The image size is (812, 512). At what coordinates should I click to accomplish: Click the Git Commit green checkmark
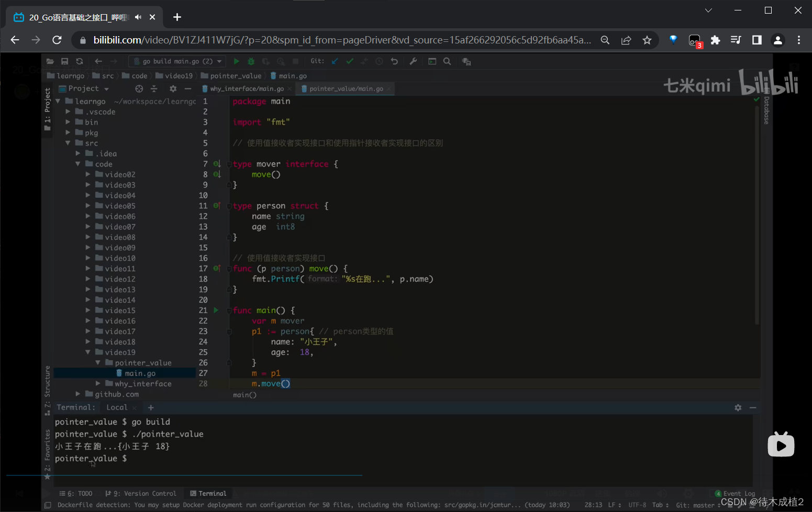tap(350, 61)
